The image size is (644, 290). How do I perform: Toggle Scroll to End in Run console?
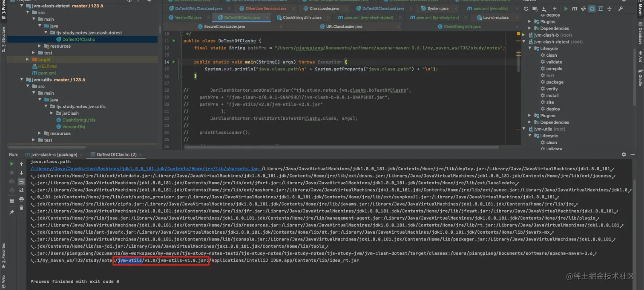pos(21,190)
